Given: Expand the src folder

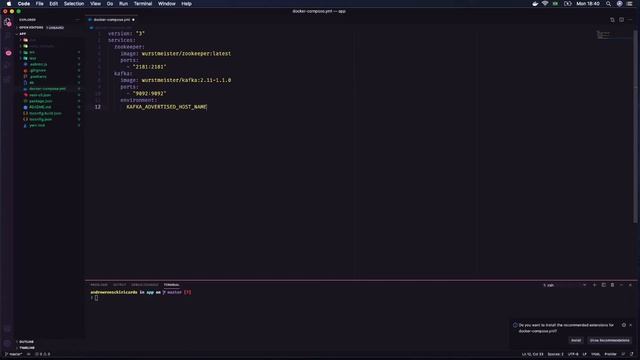Looking at the screenshot, I should [32, 52].
